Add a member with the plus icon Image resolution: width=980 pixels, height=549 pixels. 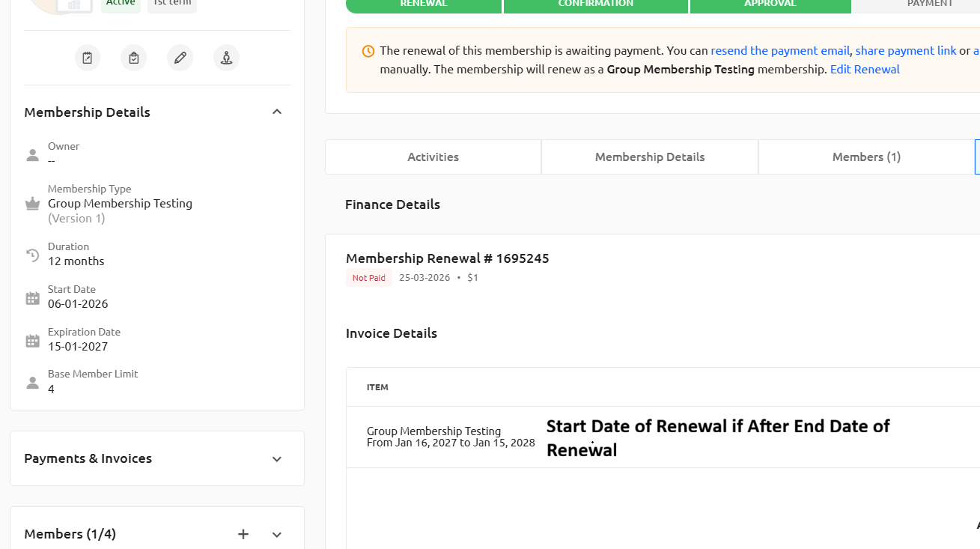243,534
